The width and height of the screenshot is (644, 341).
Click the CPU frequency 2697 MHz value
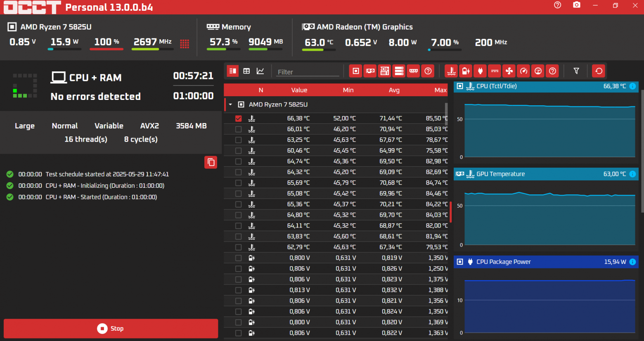click(x=152, y=42)
